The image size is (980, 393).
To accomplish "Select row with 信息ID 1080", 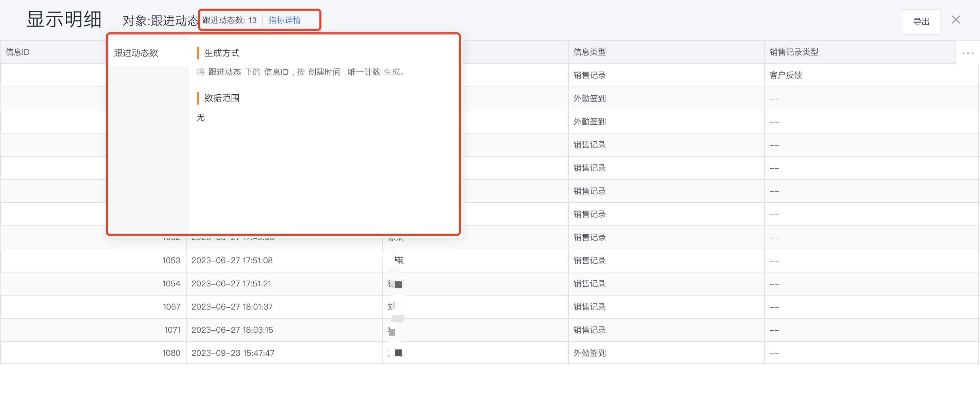I will click(x=171, y=353).
